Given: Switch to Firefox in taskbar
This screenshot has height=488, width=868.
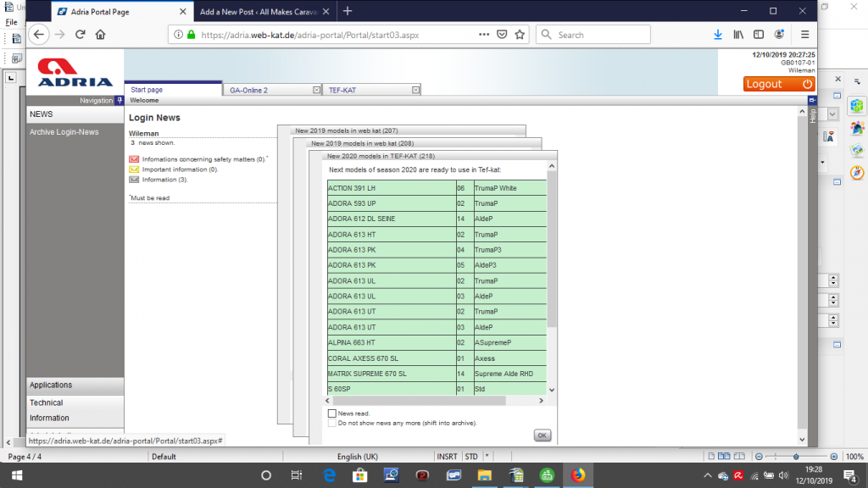Looking at the screenshot, I should (578, 475).
